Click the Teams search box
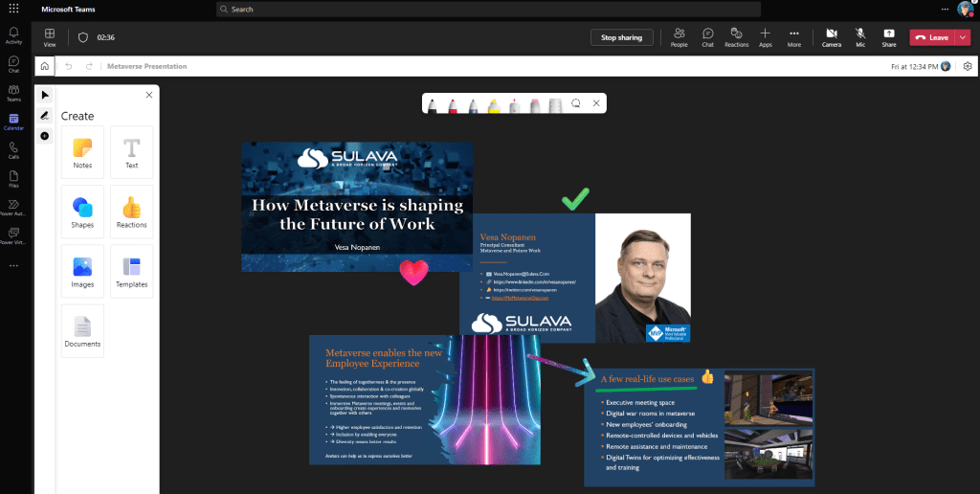 click(x=488, y=9)
